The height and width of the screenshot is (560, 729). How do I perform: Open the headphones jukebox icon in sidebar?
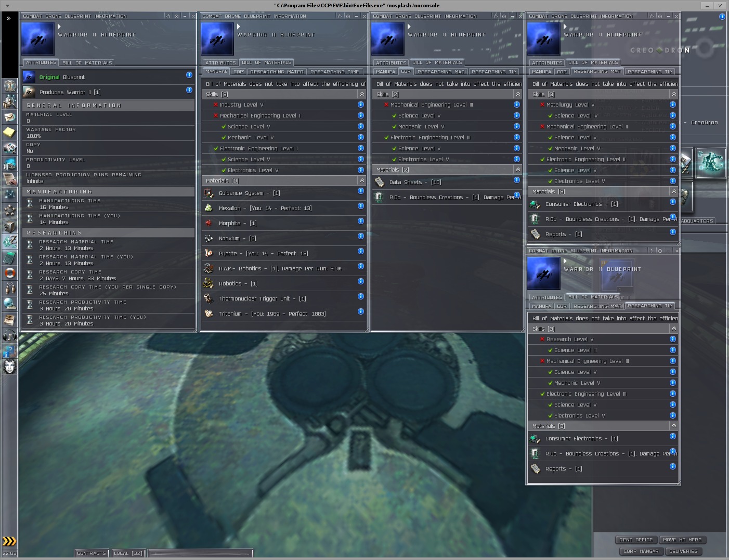10,335
